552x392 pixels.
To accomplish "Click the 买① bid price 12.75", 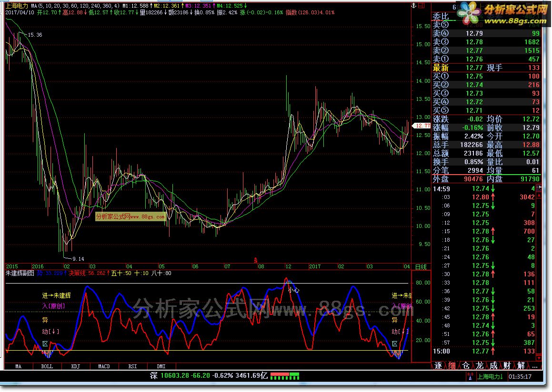I will (x=474, y=76).
